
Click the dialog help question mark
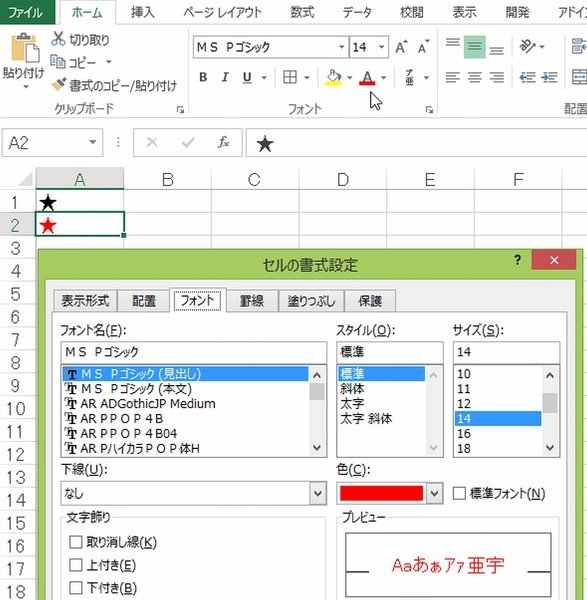517,260
